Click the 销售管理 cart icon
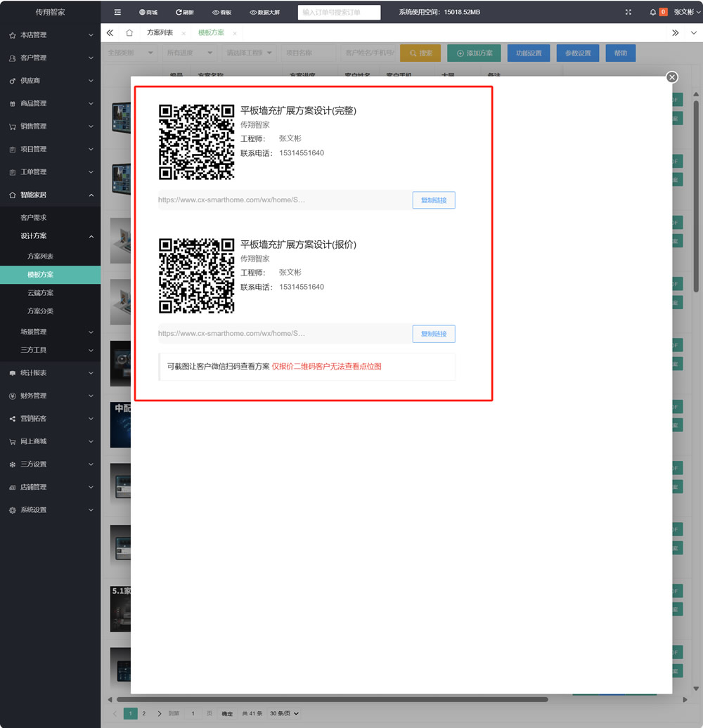703x728 pixels. (13, 126)
